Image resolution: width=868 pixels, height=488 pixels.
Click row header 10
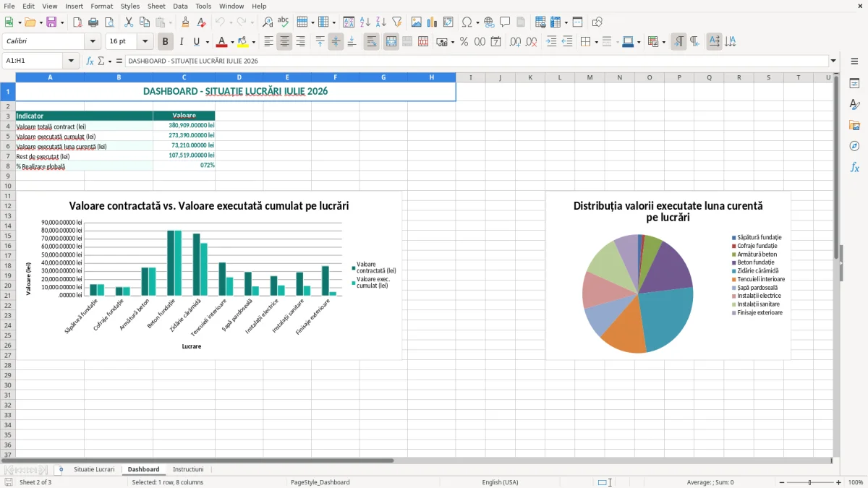[x=7, y=186]
